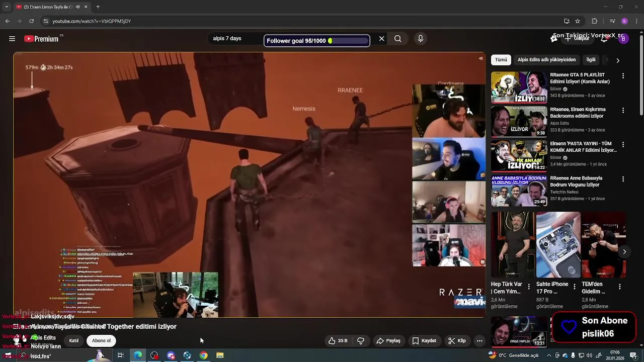Open the Elraenn PASTA YAYINI video title
The width and height of the screenshot is (644, 362).
coord(583,147)
